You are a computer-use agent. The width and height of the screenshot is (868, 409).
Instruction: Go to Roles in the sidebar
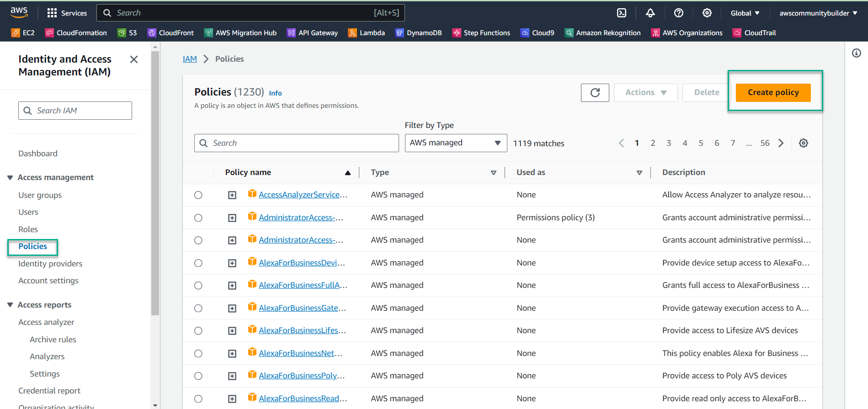(28, 229)
